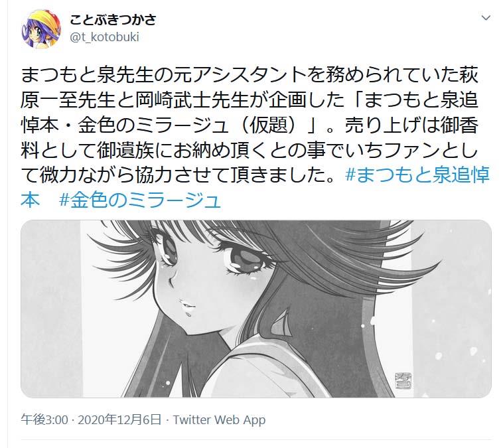Click the gray speckled right margin of image

451,309
